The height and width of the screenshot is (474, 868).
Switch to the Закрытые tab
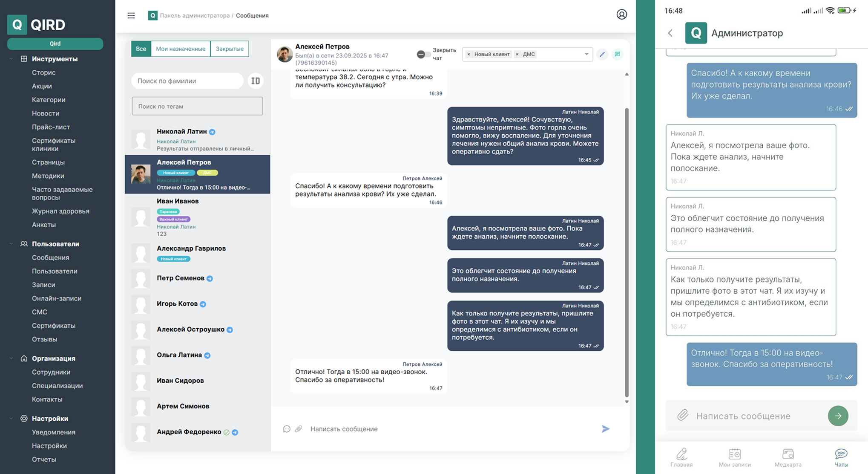229,49
